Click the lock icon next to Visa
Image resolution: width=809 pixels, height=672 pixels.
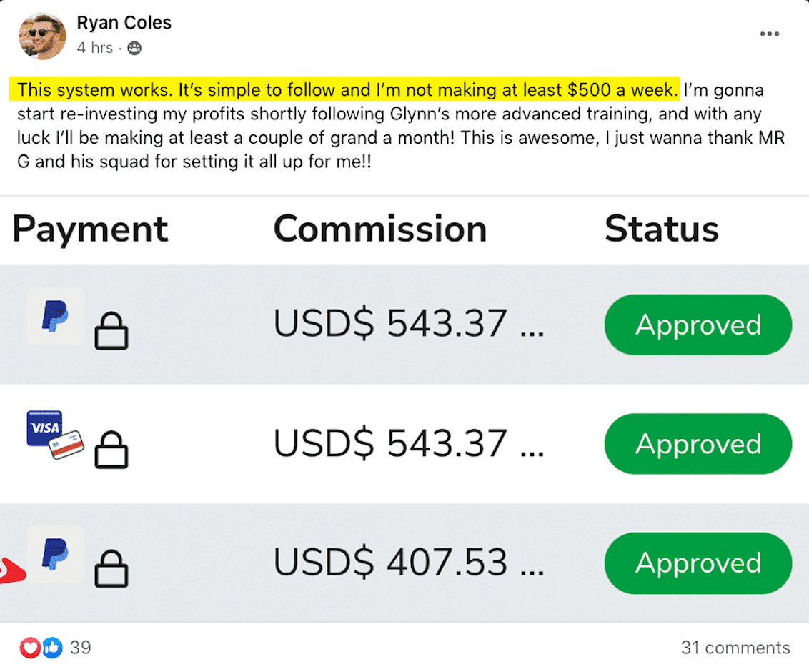[x=111, y=451]
